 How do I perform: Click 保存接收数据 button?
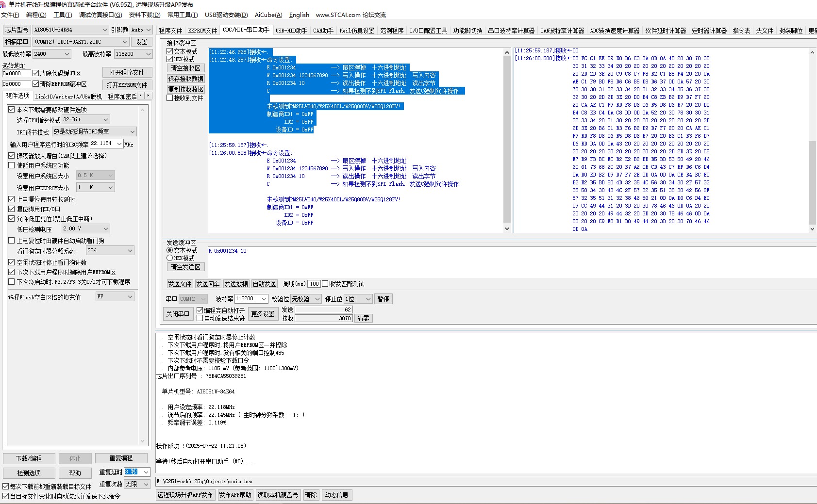click(185, 79)
